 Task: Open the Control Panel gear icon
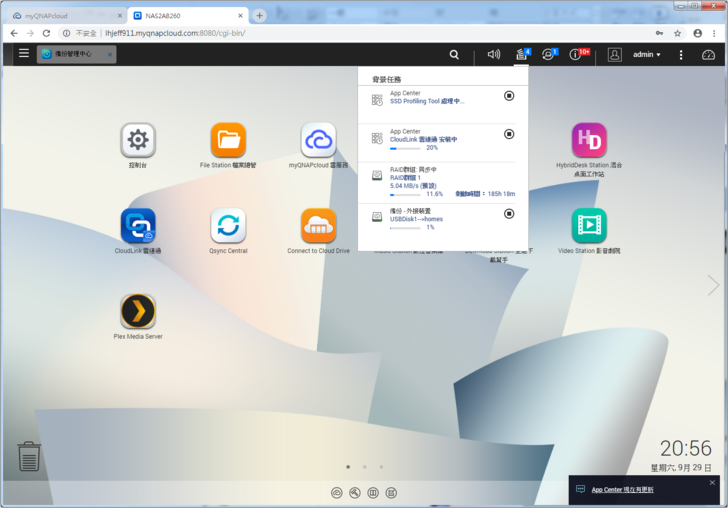pos(138,140)
